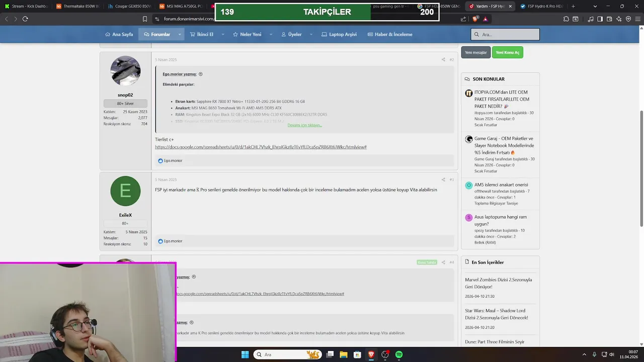The height and width of the screenshot is (362, 644).
Task: Open the Laptop Arşivi menu item
Action: click(x=339, y=34)
